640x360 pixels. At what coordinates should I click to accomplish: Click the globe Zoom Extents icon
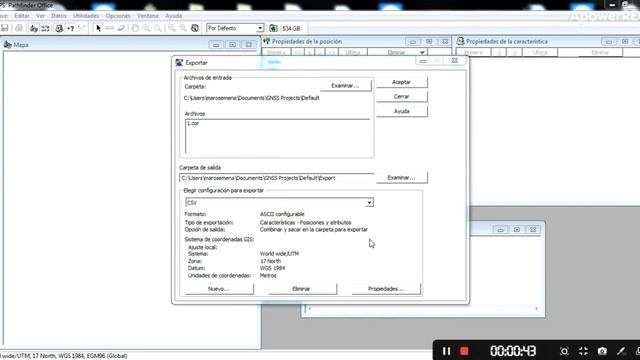(x=195, y=28)
